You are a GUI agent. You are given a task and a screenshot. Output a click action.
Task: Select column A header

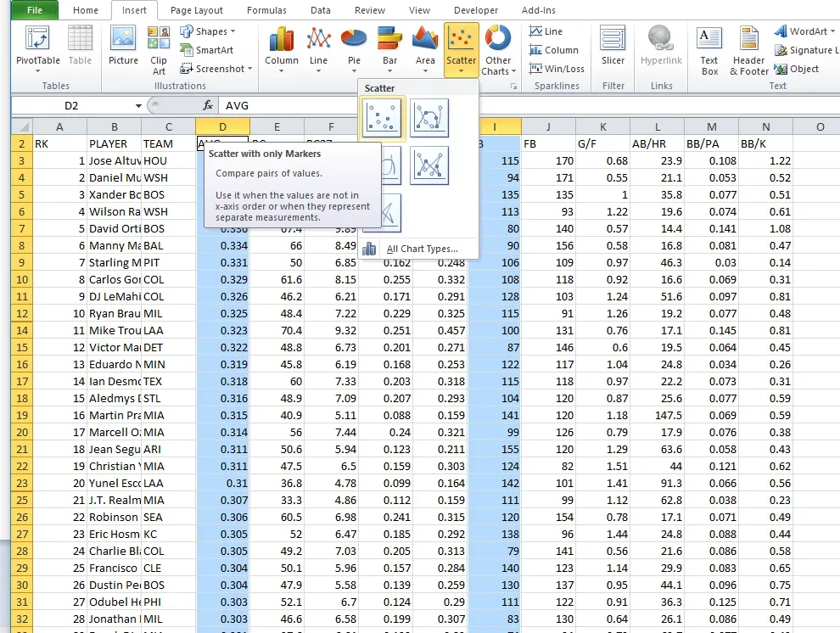59,126
